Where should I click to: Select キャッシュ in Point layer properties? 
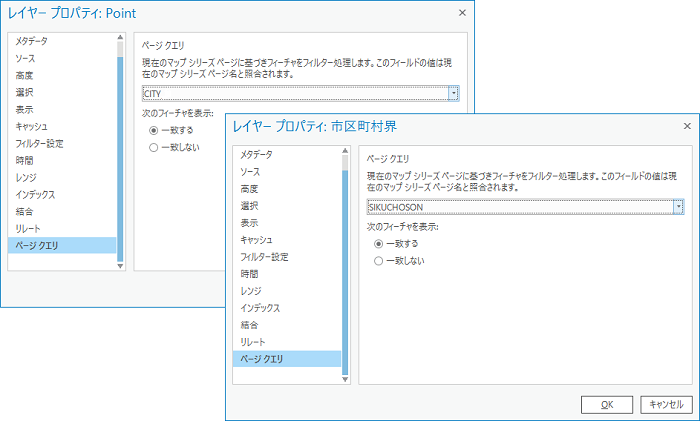[31, 126]
